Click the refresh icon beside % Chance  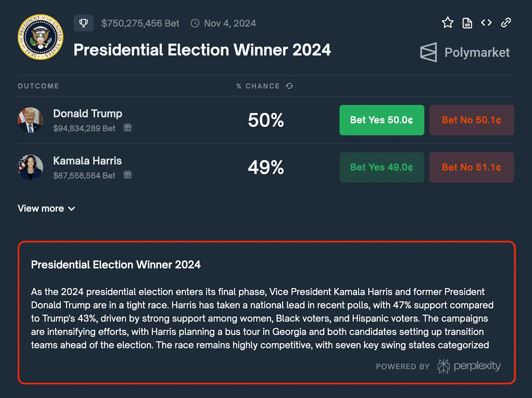(289, 86)
